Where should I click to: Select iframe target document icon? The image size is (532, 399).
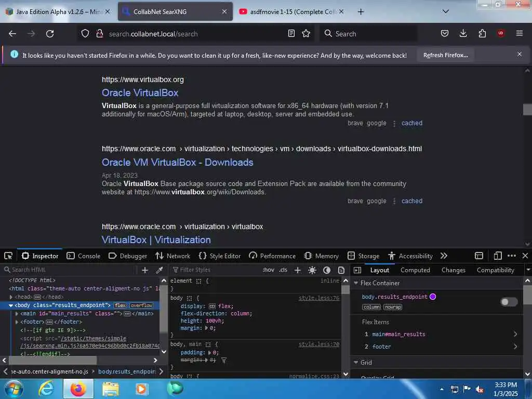[479, 256]
